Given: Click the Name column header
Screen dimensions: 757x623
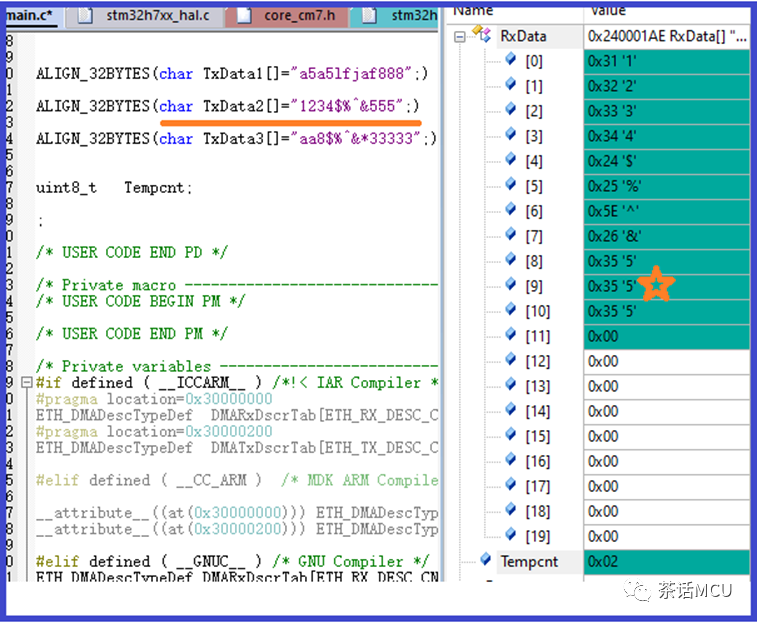Looking at the screenshot, I should (473, 10).
